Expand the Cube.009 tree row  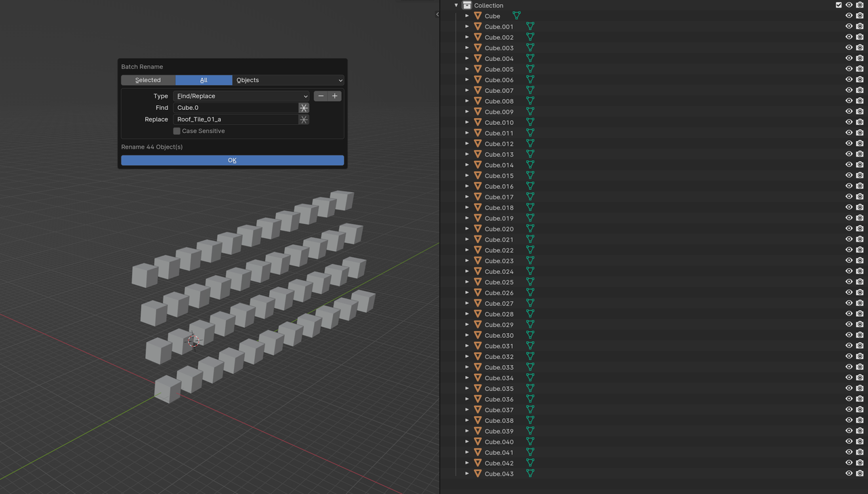point(467,112)
